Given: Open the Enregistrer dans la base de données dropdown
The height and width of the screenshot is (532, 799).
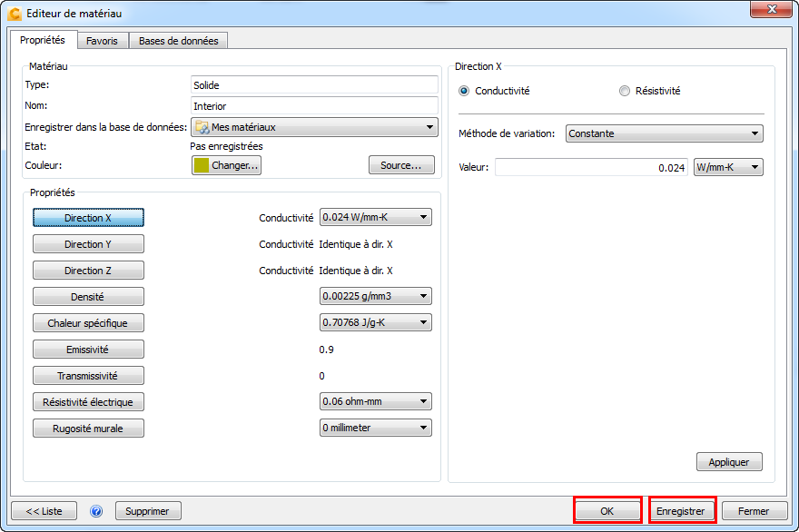Looking at the screenshot, I should (x=314, y=127).
